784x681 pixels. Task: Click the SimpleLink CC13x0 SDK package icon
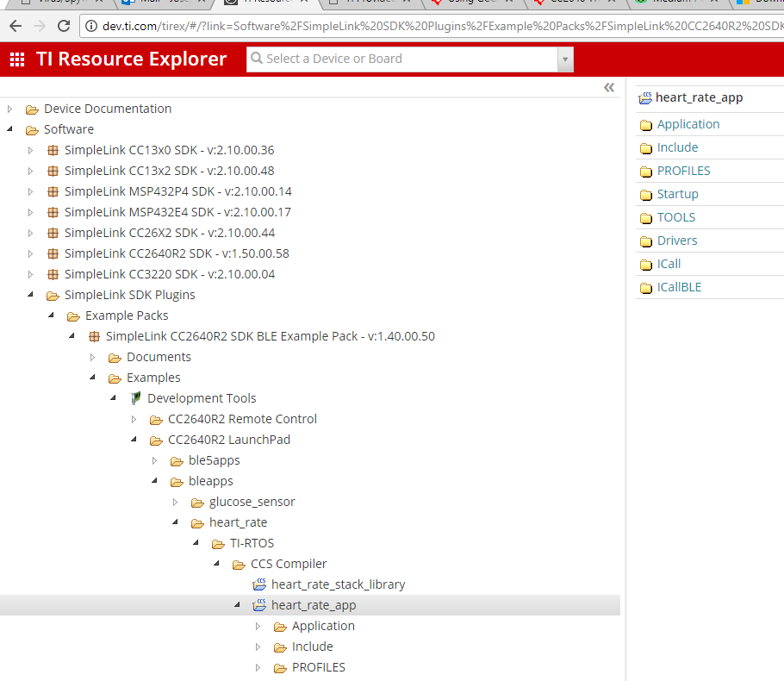pyautogui.click(x=53, y=150)
